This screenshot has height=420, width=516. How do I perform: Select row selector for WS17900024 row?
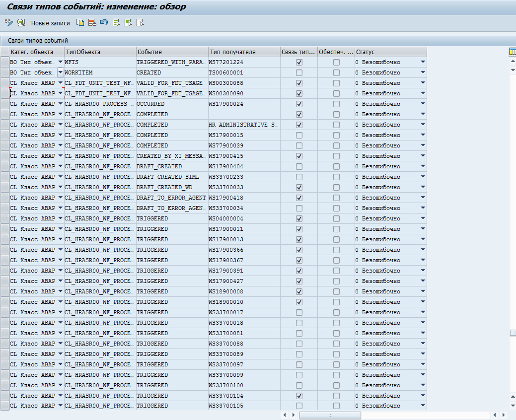5,104
